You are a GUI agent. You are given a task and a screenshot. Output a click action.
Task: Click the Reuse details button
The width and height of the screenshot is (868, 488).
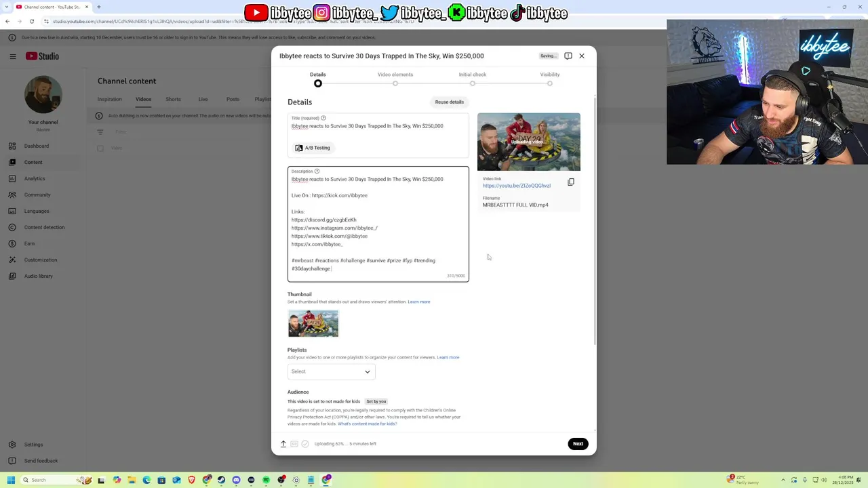point(450,102)
